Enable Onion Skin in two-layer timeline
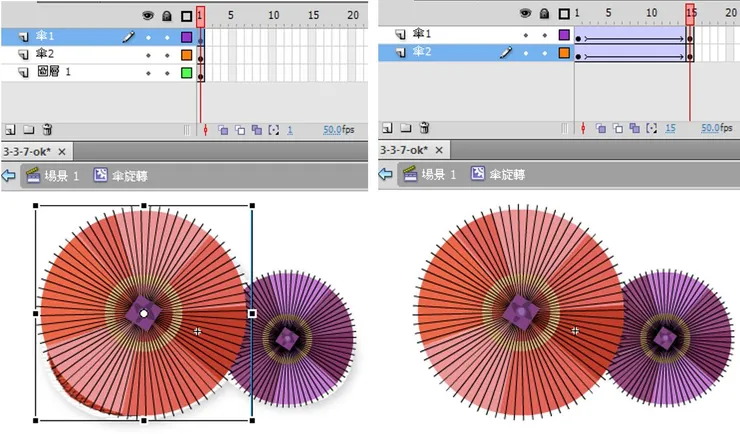740x434 pixels. click(x=600, y=128)
